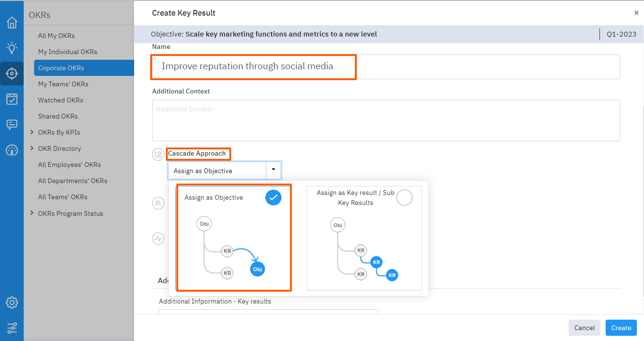Screen dimensions: 644x341
Task: Select the Assign as Objective checkmark option
Action: [273, 197]
